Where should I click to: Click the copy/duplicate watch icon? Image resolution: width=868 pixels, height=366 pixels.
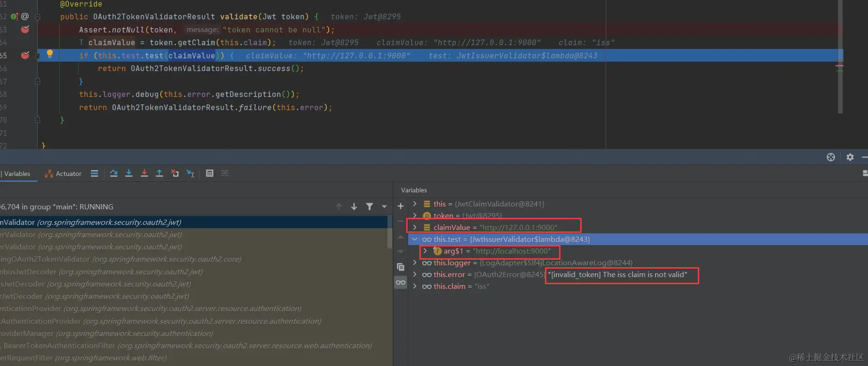coord(401,267)
